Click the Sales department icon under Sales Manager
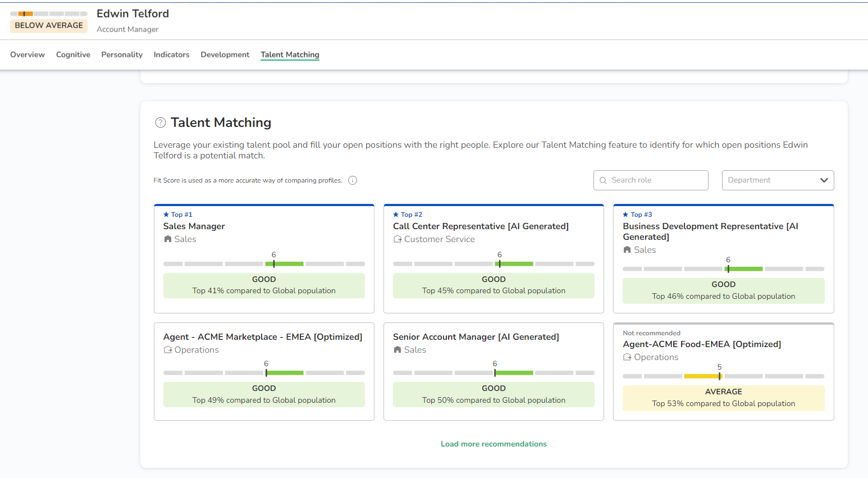The width and height of the screenshot is (868, 478). 168,239
